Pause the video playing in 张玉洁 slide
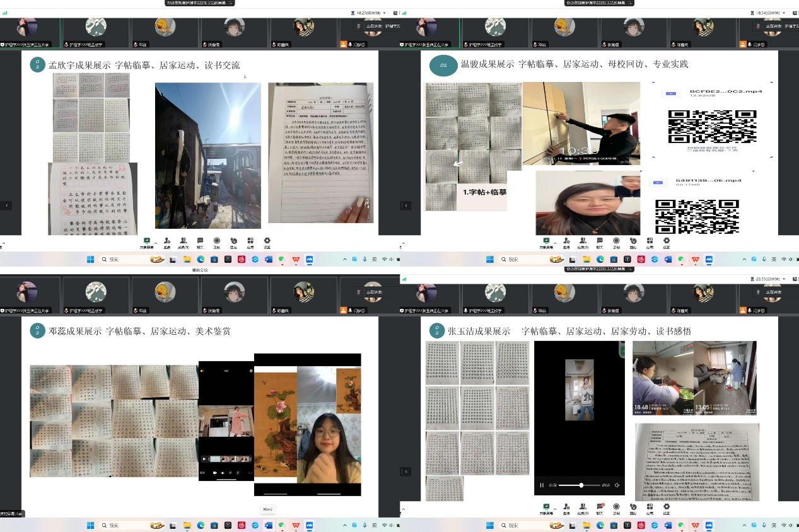This screenshot has width=799, height=532. [x=542, y=485]
